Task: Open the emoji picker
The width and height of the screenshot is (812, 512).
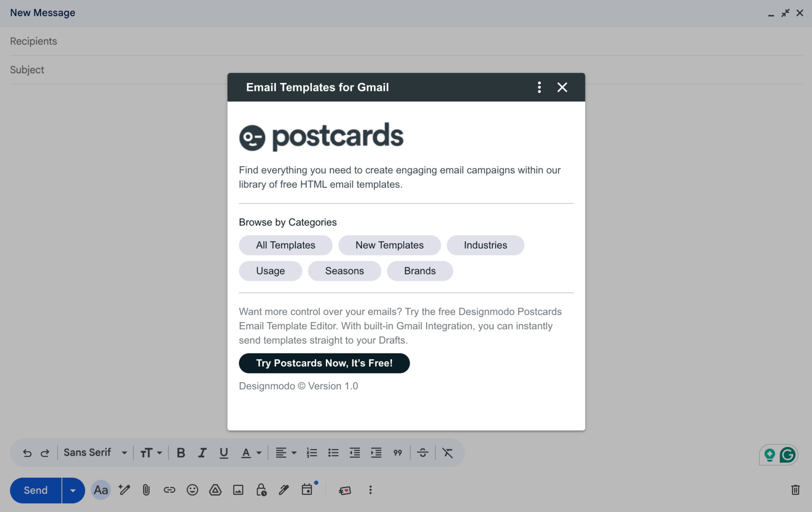Action: pyautogui.click(x=193, y=490)
